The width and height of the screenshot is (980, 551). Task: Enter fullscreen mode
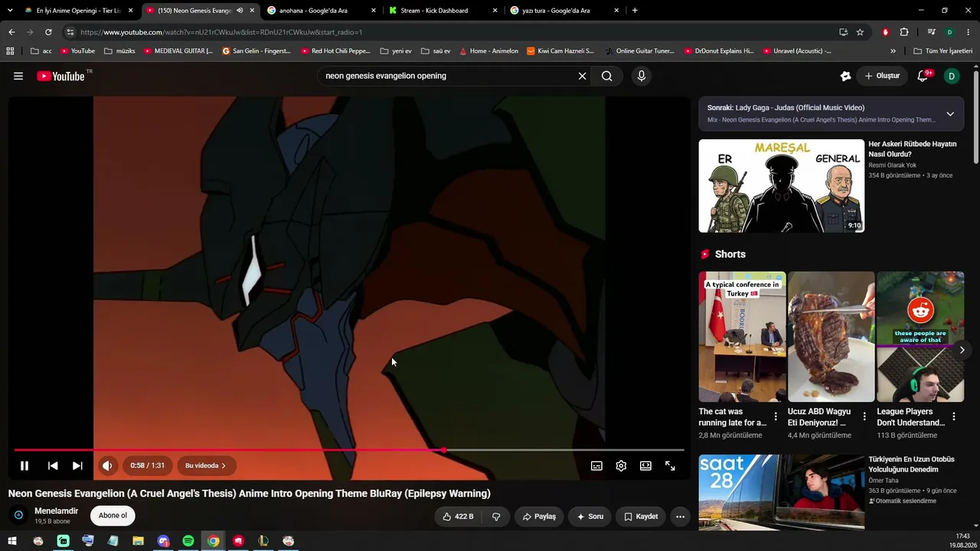click(670, 465)
